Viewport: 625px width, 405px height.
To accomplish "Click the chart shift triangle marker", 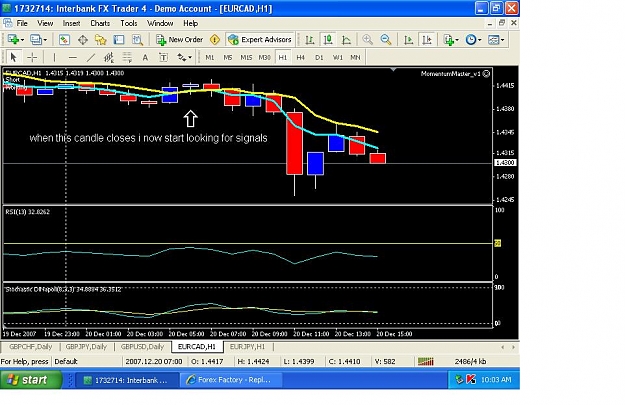I will pos(393,70).
